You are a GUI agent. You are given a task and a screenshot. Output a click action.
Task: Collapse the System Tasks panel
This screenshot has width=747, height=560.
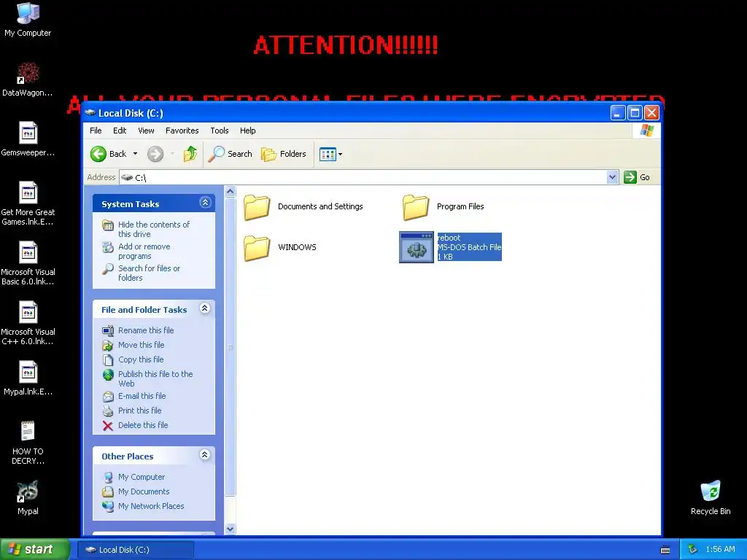pyautogui.click(x=205, y=203)
